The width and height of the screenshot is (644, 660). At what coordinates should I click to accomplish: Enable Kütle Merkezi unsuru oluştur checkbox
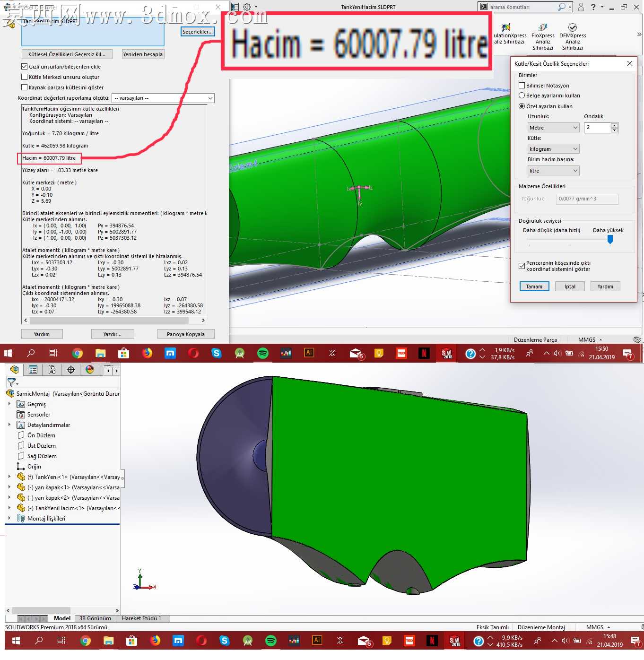point(25,77)
